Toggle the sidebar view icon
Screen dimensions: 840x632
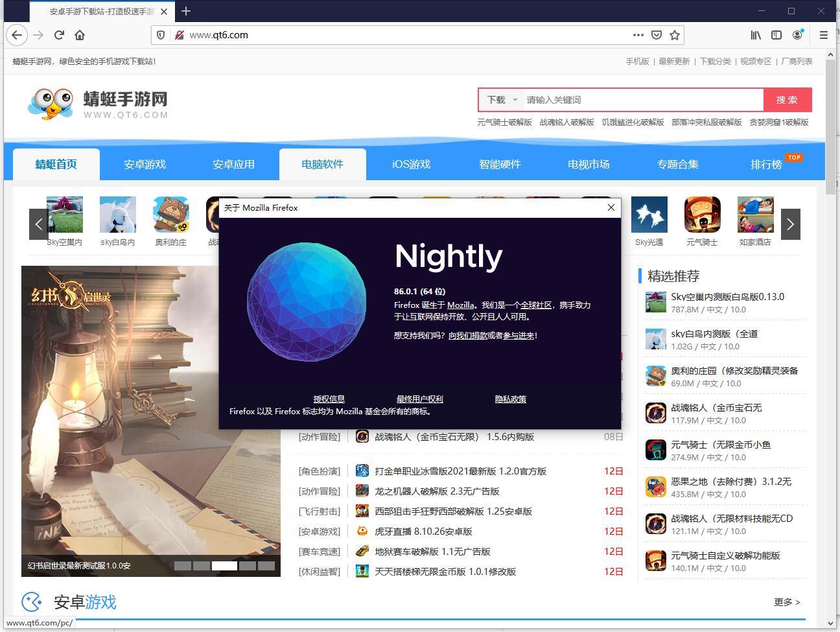tap(776, 35)
